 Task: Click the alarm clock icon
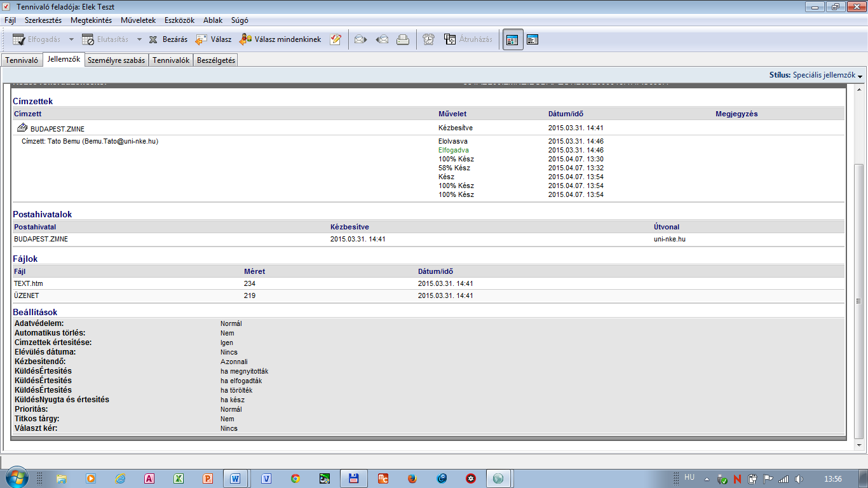coord(429,39)
